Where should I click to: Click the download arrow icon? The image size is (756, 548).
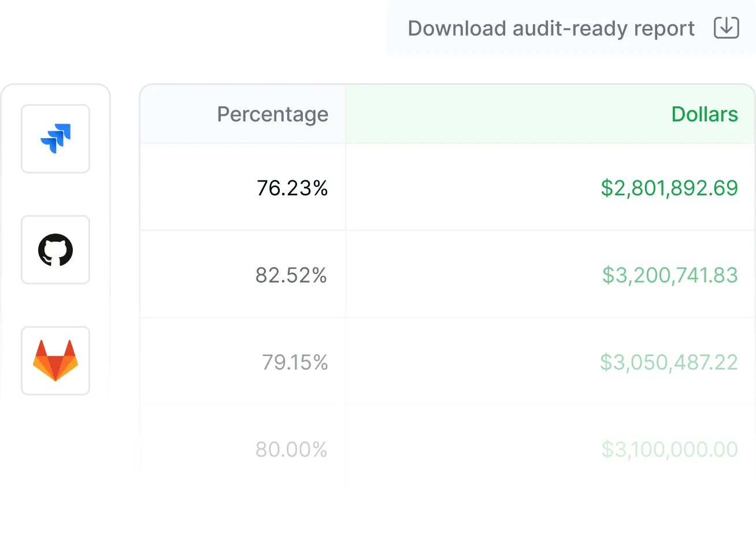(x=726, y=28)
